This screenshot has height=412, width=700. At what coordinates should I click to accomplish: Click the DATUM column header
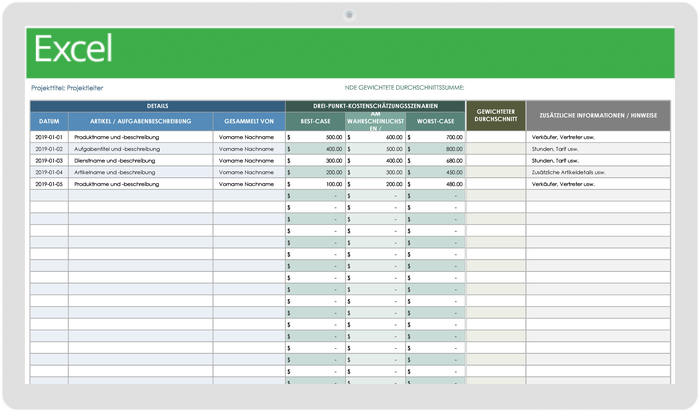point(49,121)
